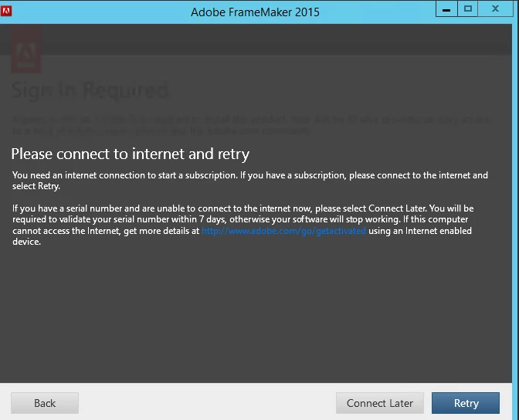Go Back to the previous step

point(45,403)
